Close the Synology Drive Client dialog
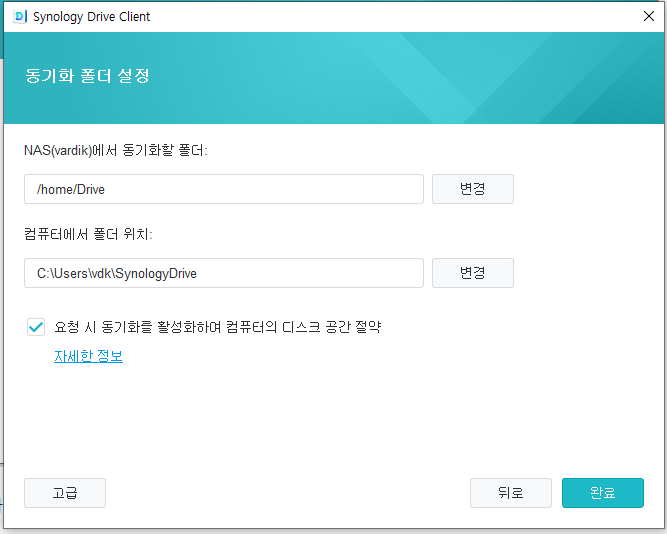 click(649, 16)
